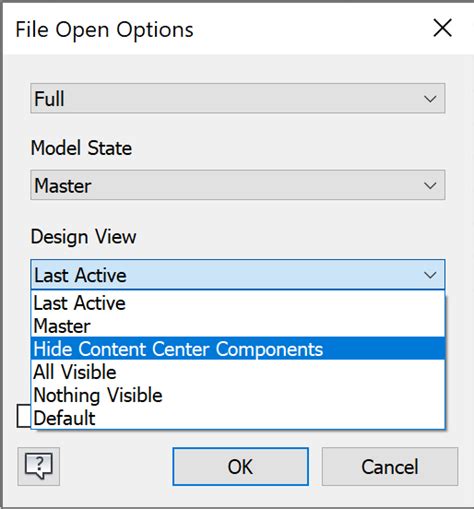Expand the chevron arrow beside Full

(430, 99)
